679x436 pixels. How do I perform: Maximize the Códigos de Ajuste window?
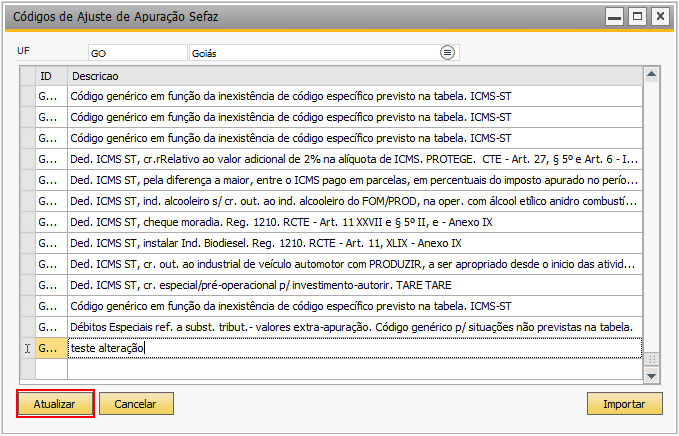[637, 17]
